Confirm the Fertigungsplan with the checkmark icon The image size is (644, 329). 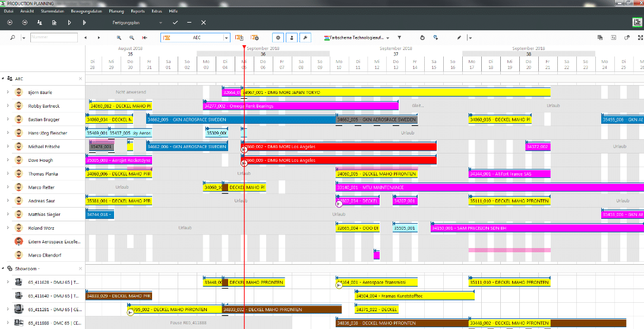click(x=175, y=23)
